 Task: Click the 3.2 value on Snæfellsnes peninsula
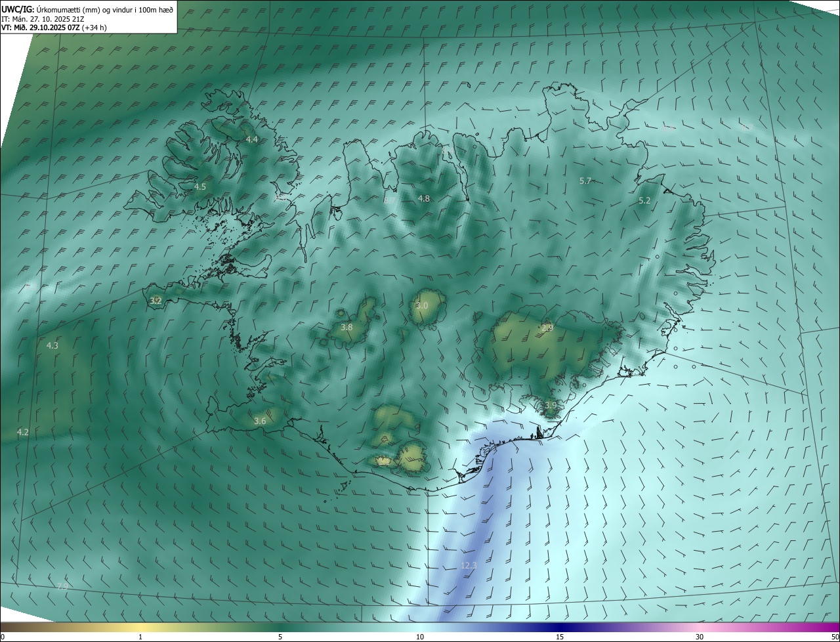point(156,301)
